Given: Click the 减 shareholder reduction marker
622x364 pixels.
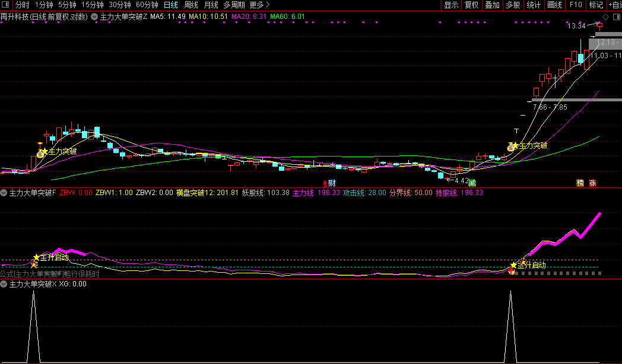Looking at the screenshot, I should point(472,183).
